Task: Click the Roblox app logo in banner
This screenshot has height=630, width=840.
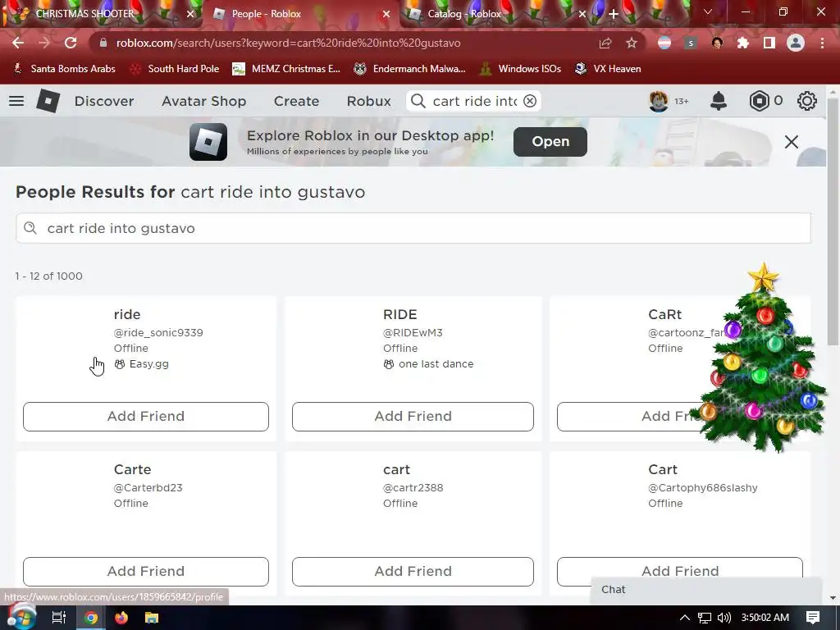Action: [208, 142]
